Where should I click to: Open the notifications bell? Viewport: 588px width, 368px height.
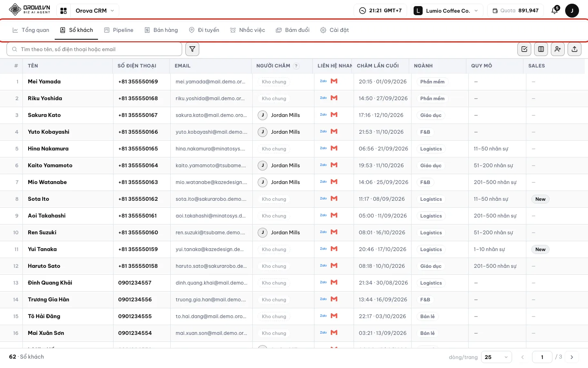(x=555, y=11)
